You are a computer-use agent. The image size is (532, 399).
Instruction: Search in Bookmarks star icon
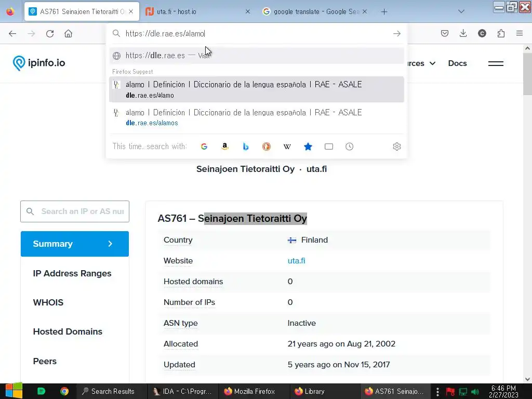pos(308,147)
